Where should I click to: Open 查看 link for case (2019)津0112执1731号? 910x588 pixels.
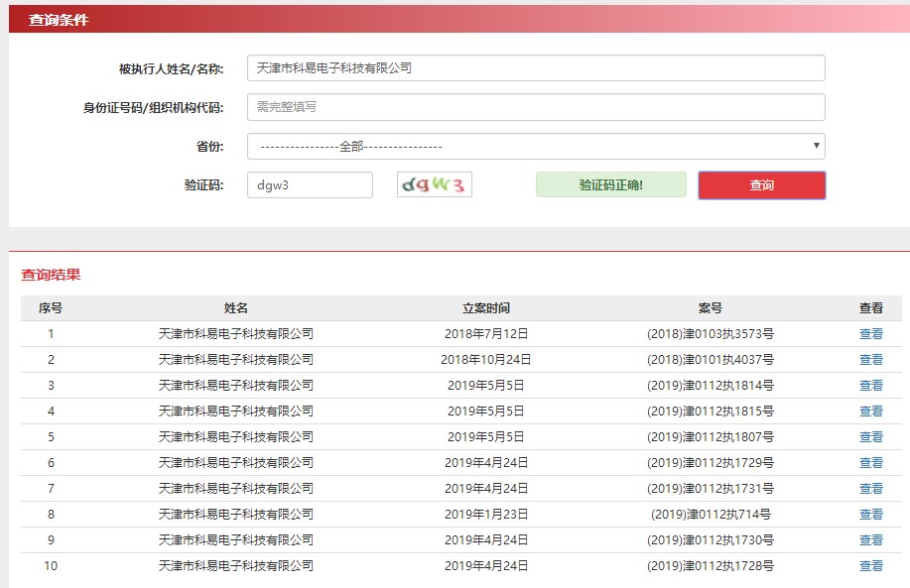pyautogui.click(x=870, y=488)
